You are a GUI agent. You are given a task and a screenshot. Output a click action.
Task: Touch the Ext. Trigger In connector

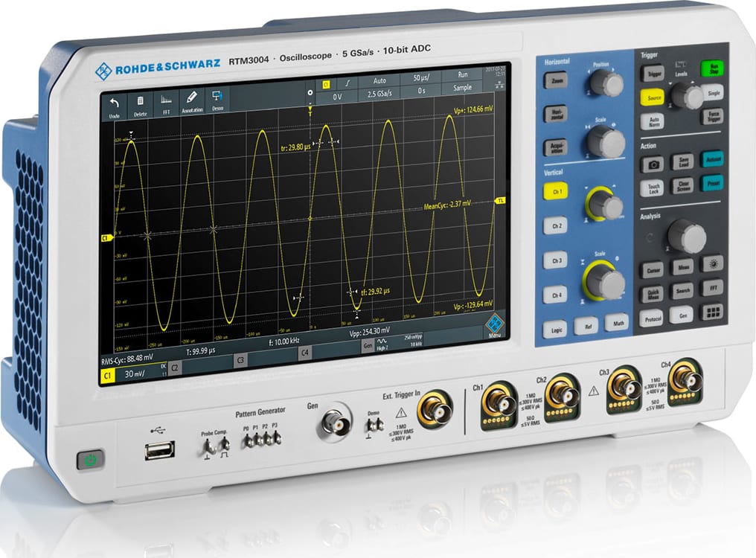[x=435, y=409]
